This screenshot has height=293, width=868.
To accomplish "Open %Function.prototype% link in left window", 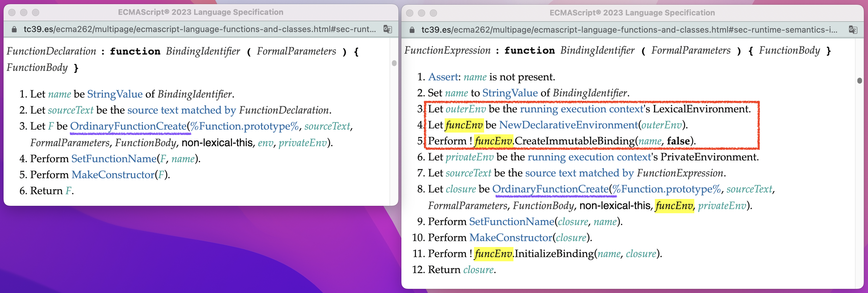I will point(245,126).
